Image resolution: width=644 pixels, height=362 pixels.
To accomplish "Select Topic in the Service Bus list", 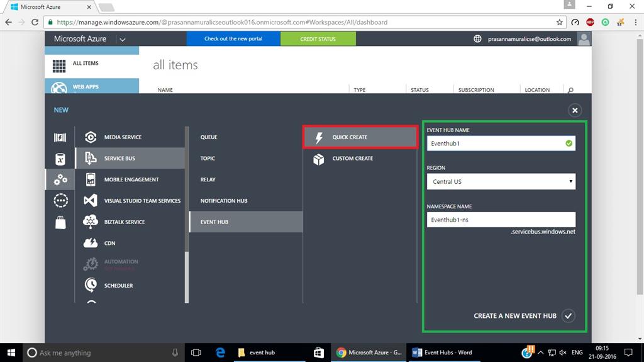I will pos(208,159).
